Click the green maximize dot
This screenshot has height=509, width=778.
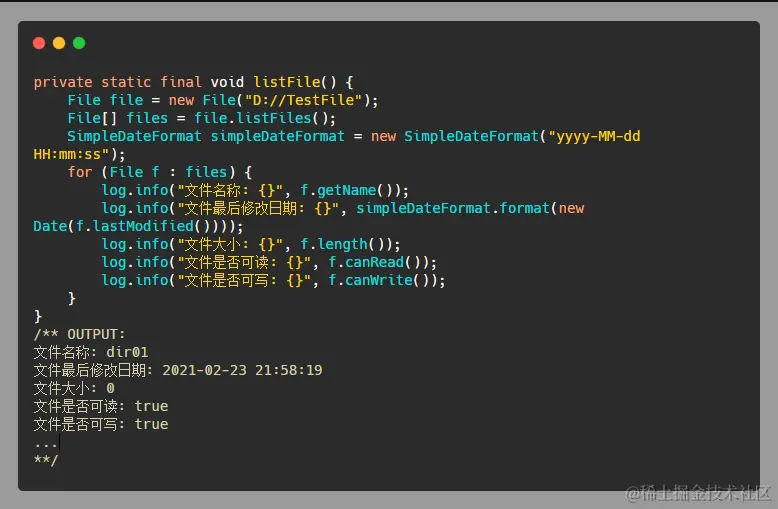[79, 43]
